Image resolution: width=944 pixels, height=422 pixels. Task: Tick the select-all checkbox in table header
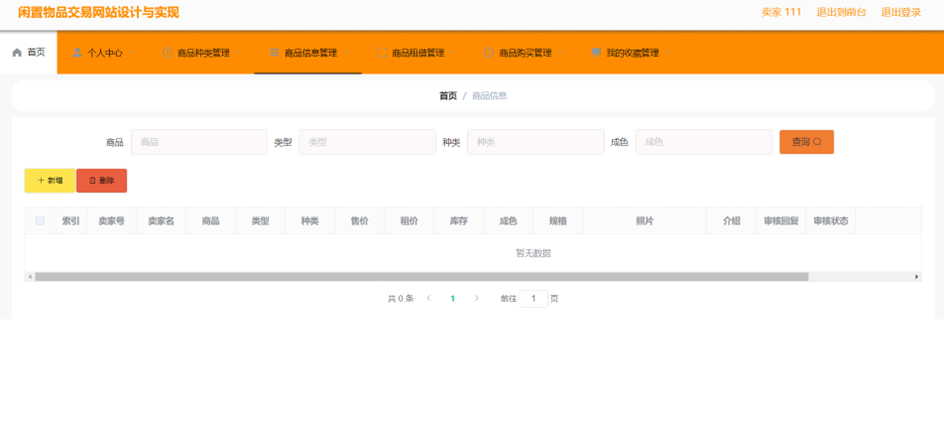point(40,221)
